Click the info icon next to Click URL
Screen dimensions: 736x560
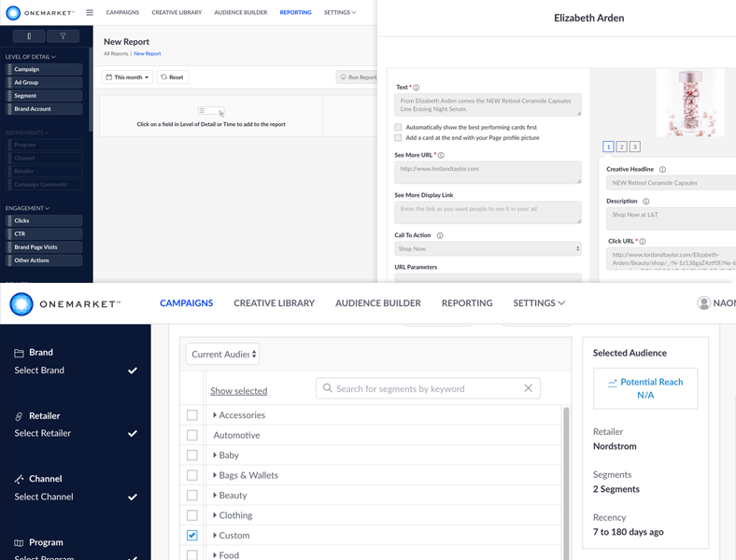(x=642, y=241)
